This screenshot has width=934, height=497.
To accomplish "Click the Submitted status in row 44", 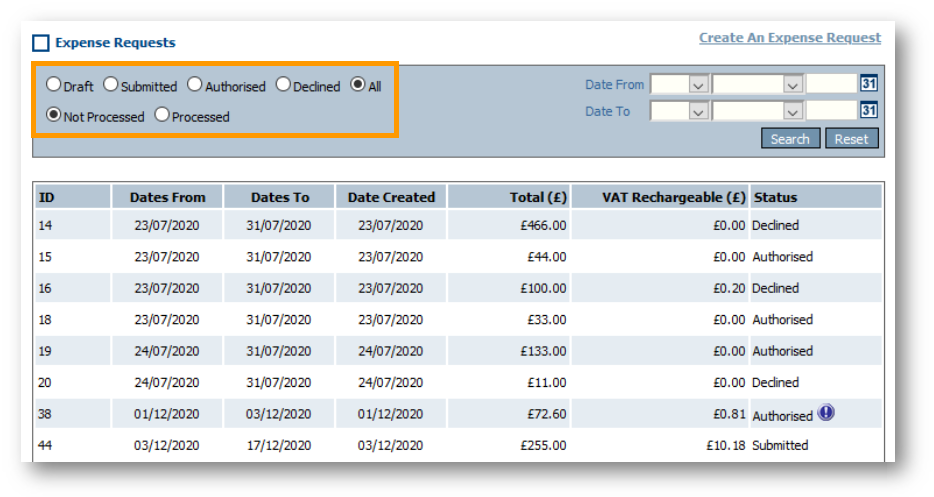I will coord(780,446).
